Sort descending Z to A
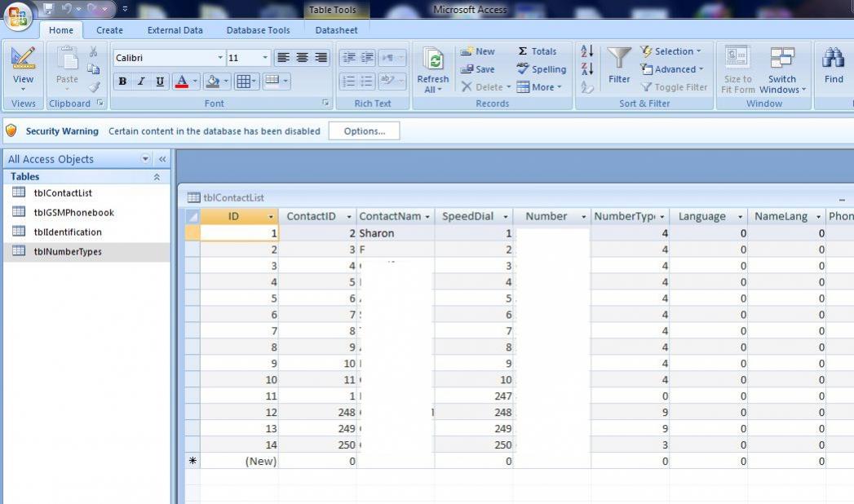Image resolution: width=854 pixels, height=504 pixels. [587, 69]
